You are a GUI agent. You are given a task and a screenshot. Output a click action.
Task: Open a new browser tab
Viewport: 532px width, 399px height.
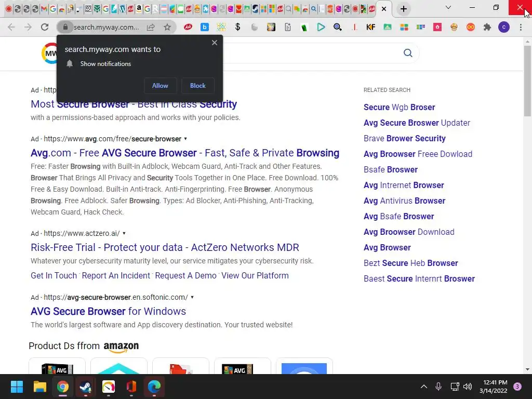point(403,9)
